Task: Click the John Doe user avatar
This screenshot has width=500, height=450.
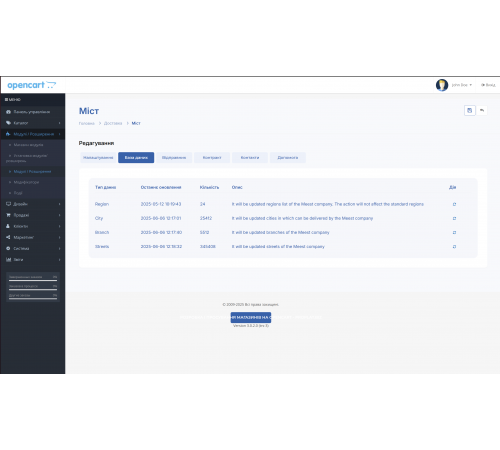Action: tap(442, 85)
